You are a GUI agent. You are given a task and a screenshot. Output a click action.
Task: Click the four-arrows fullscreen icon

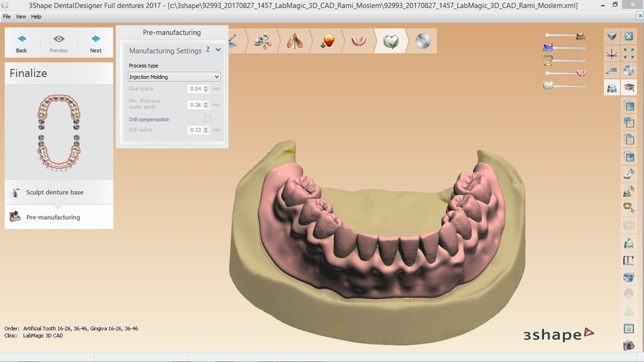point(629,54)
